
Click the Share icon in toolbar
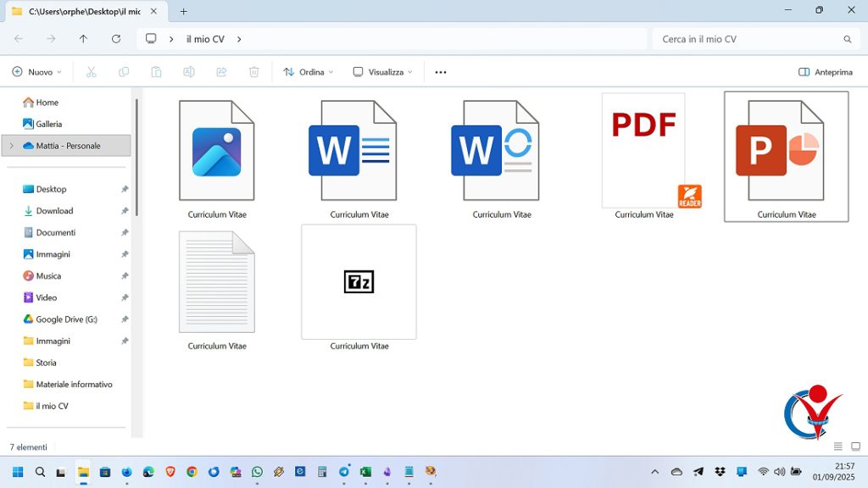pos(221,72)
